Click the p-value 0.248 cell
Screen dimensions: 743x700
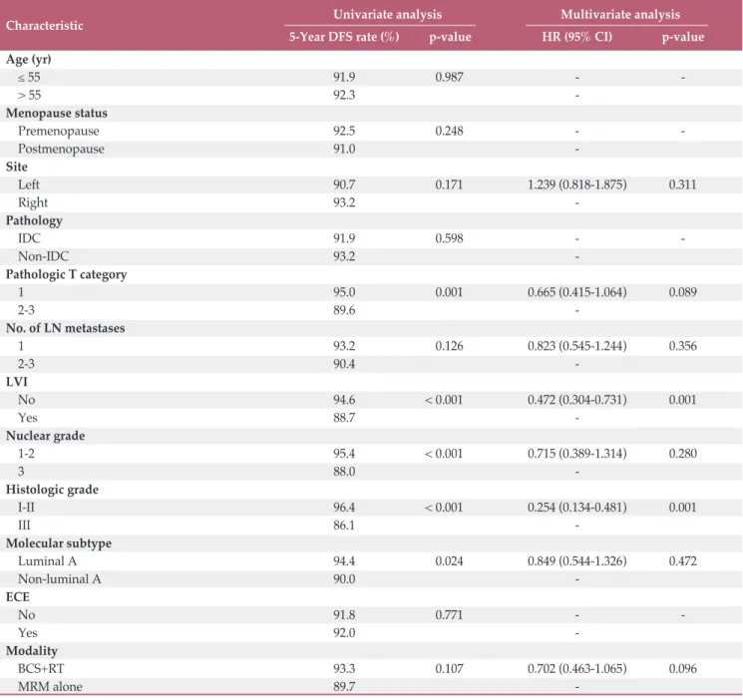(x=449, y=132)
